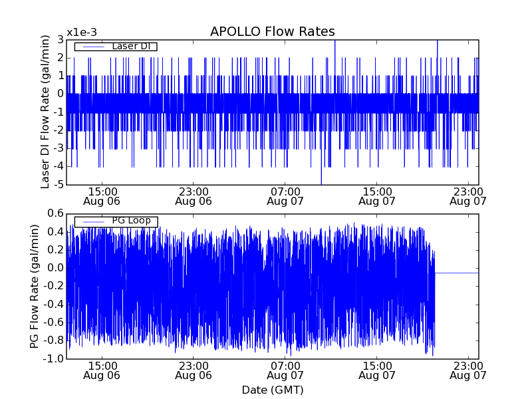Click the blue line sample in Laser DI legend
Viewport: 532px width, 399px height.
tap(93, 47)
